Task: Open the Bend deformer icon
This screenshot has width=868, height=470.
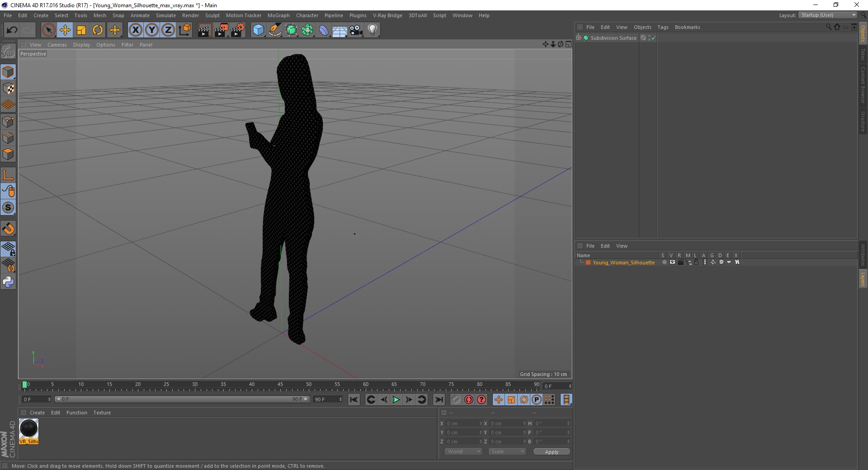Action: click(324, 30)
